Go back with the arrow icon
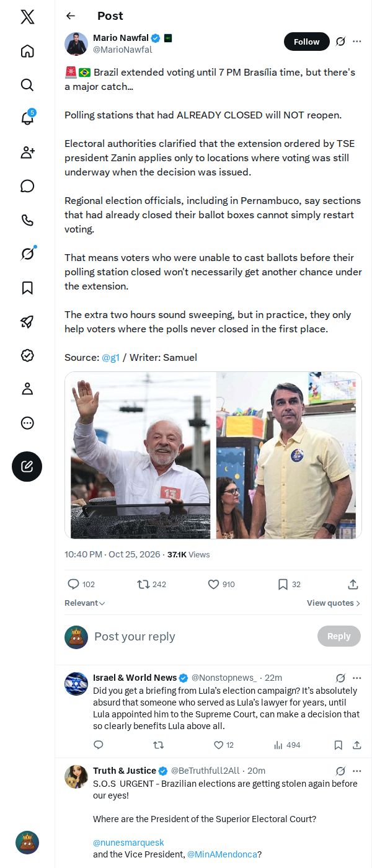 (71, 16)
